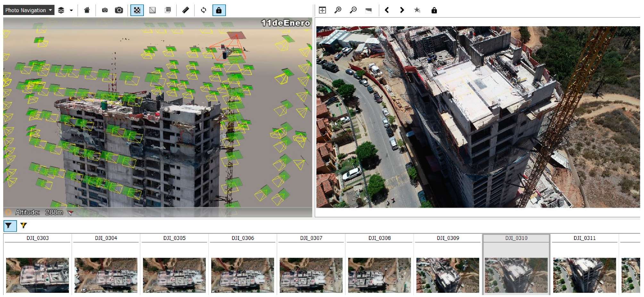644x297 pixels.
Task: Reset the 3D view with the home icon
Action: 87,10
